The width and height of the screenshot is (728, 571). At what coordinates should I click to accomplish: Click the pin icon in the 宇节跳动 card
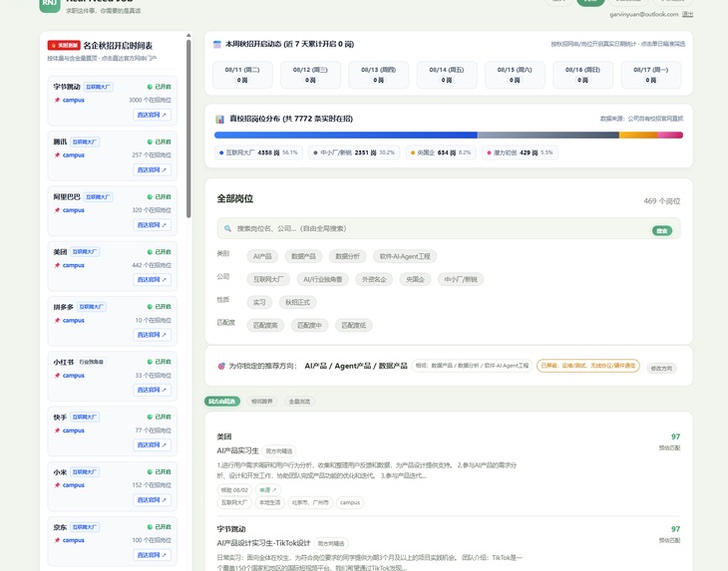57,101
